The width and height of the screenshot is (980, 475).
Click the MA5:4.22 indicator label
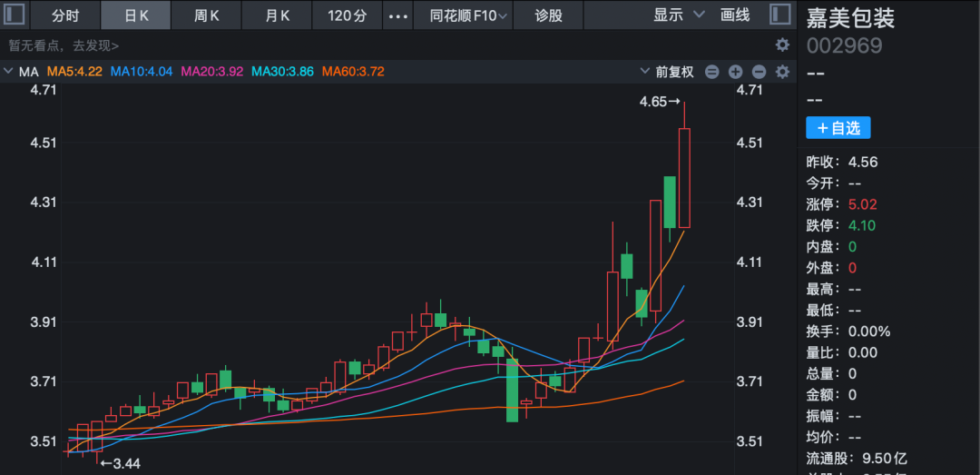75,72
